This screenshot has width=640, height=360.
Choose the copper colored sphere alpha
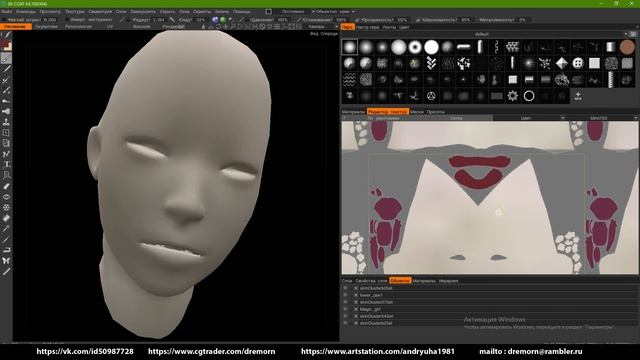(x=627, y=47)
